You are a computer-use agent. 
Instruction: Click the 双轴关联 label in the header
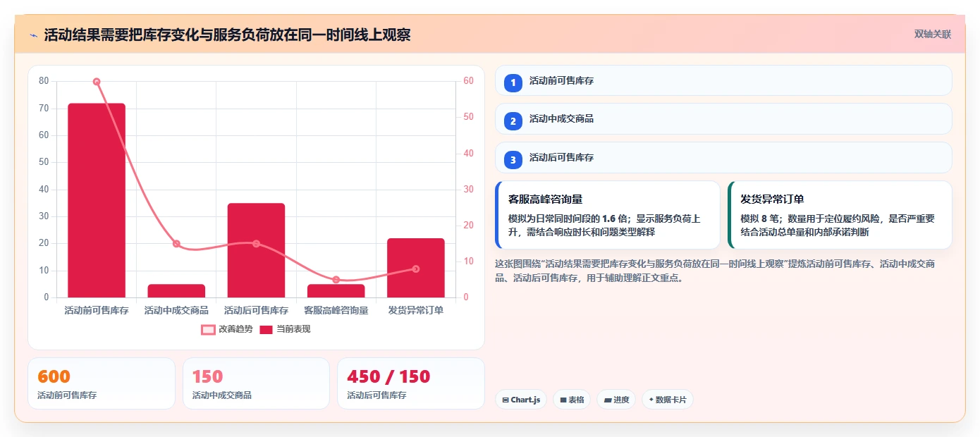[x=933, y=35]
